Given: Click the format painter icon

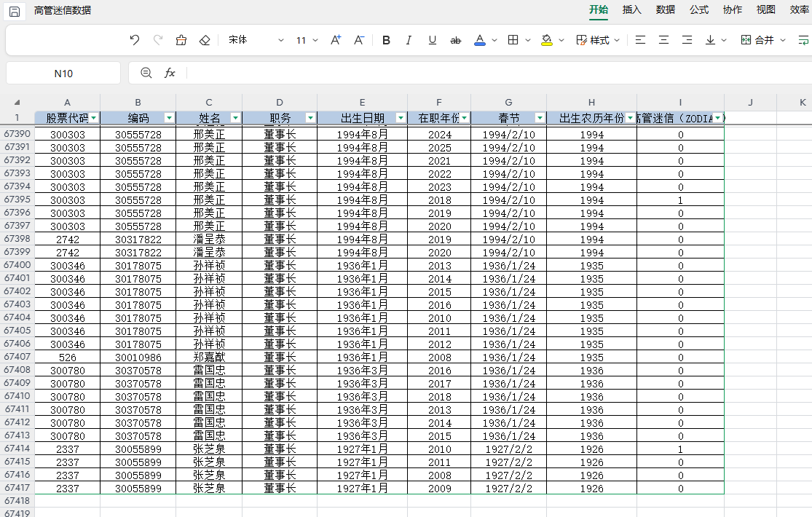Looking at the screenshot, I should pos(181,40).
